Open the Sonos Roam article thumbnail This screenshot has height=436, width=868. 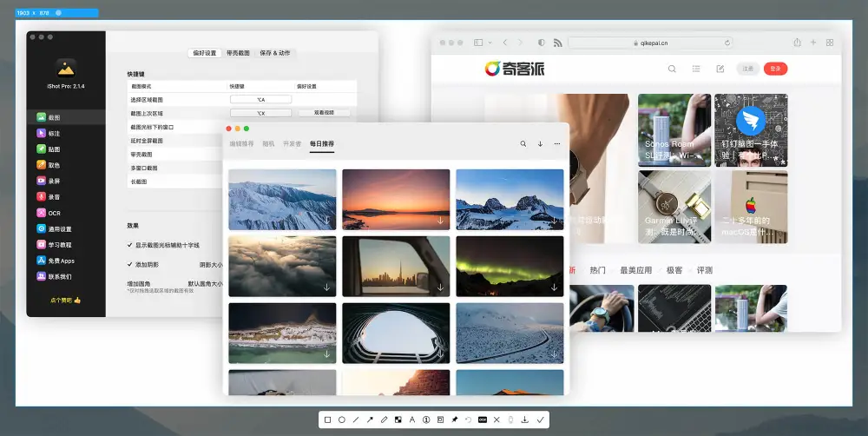674,130
